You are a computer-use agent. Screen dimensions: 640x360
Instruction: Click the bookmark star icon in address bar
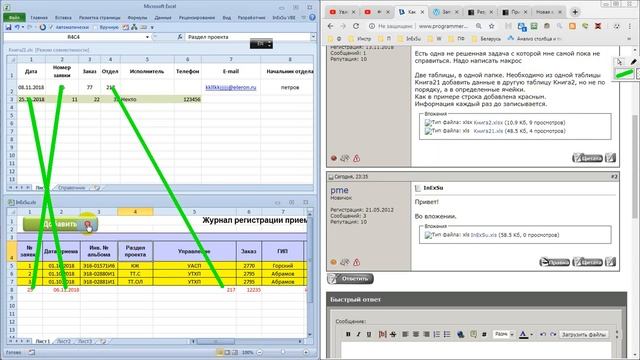tap(492, 26)
